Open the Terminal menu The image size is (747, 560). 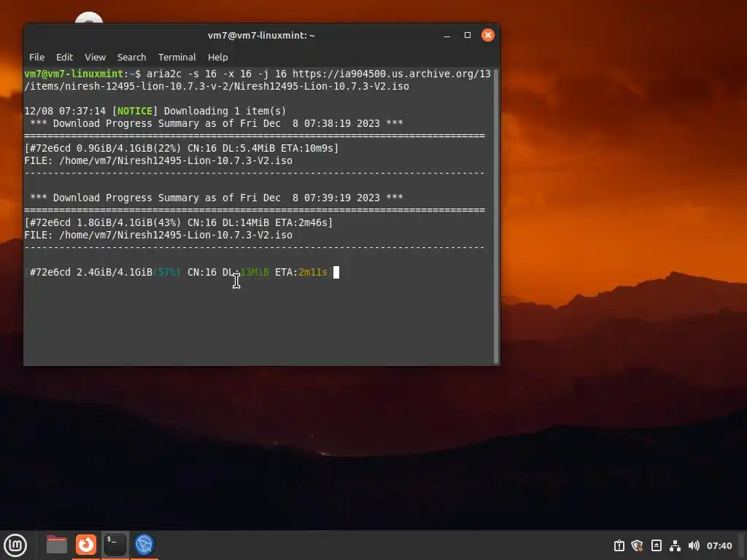(177, 57)
